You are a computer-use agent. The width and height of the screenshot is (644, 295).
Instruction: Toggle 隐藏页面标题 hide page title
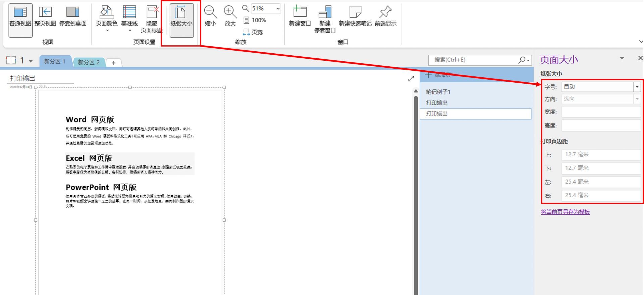(x=152, y=19)
